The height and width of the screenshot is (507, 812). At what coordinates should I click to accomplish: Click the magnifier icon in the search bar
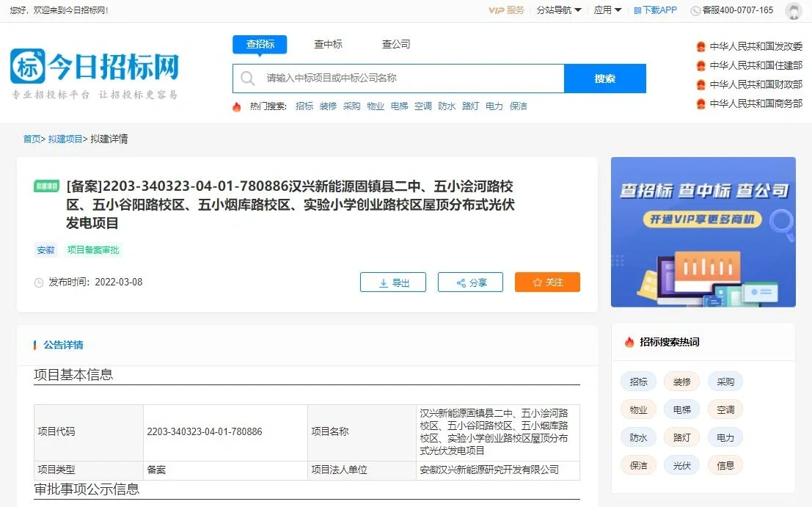point(247,79)
